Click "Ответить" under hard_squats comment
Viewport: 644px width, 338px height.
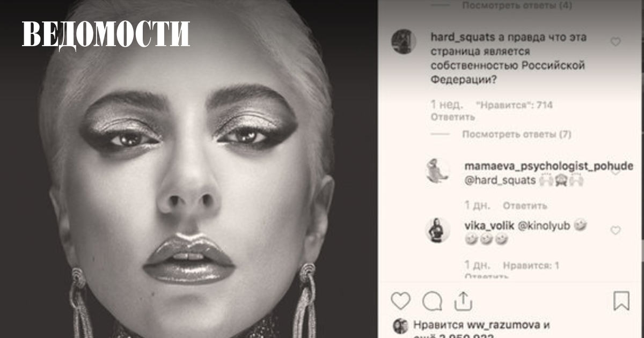pos(452,117)
